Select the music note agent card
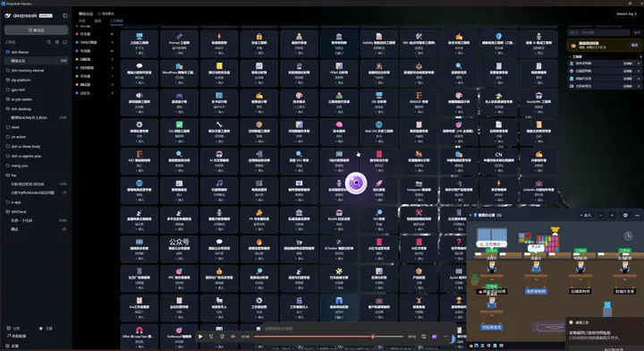 [x=219, y=191]
